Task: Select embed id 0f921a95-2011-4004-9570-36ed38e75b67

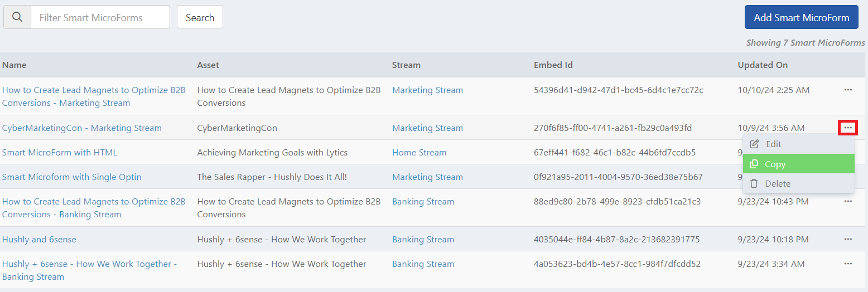Action: [x=618, y=177]
